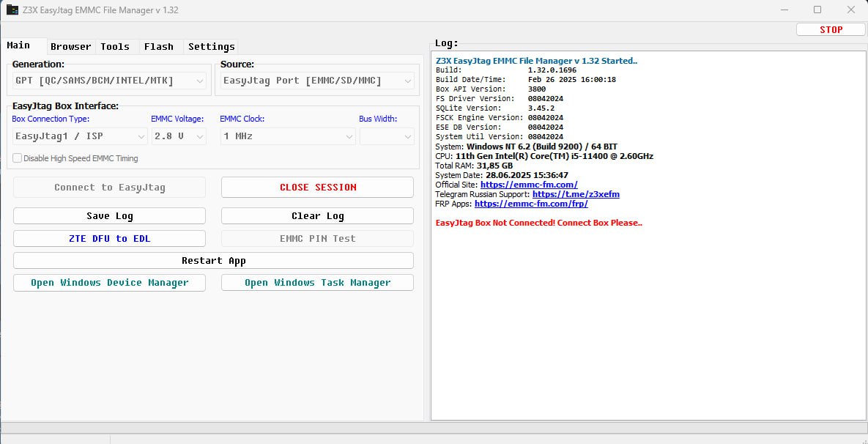Viewport: 868px width, 444px height.
Task: Click the System Windows NT 6.2 line
Action: coord(527,147)
